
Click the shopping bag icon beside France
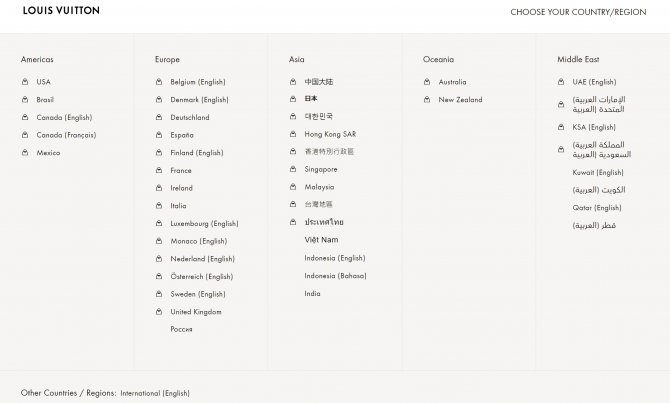click(x=159, y=170)
